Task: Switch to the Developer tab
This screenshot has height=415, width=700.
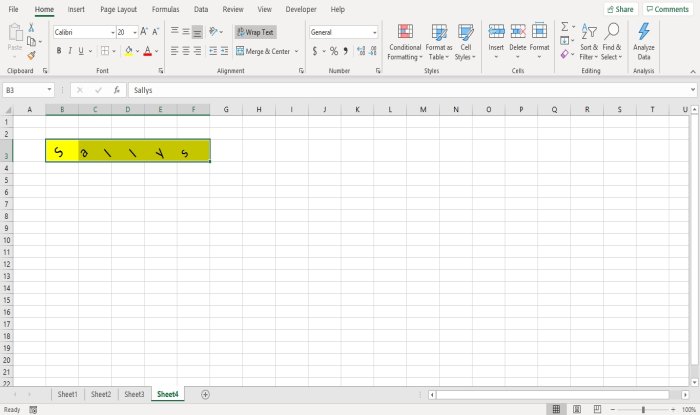Action: coord(301,9)
